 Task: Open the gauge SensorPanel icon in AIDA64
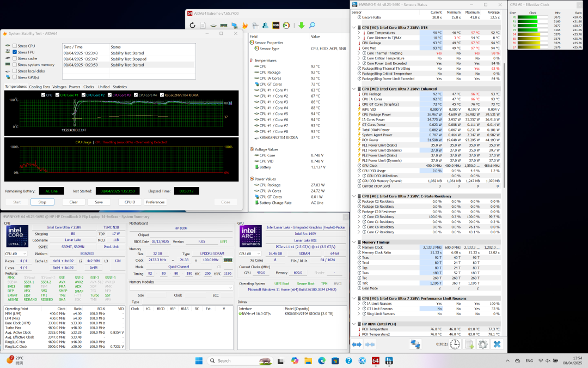pyautogui.click(x=286, y=25)
